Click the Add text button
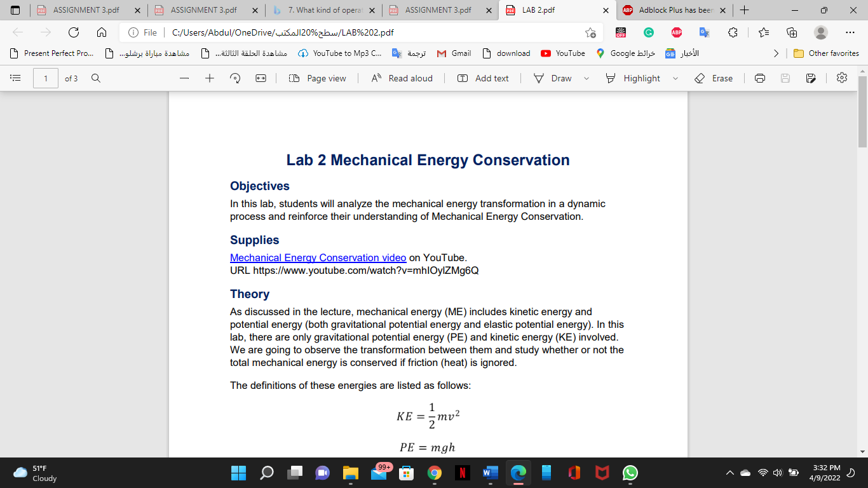868x488 pixels. [x=483, y=78]
